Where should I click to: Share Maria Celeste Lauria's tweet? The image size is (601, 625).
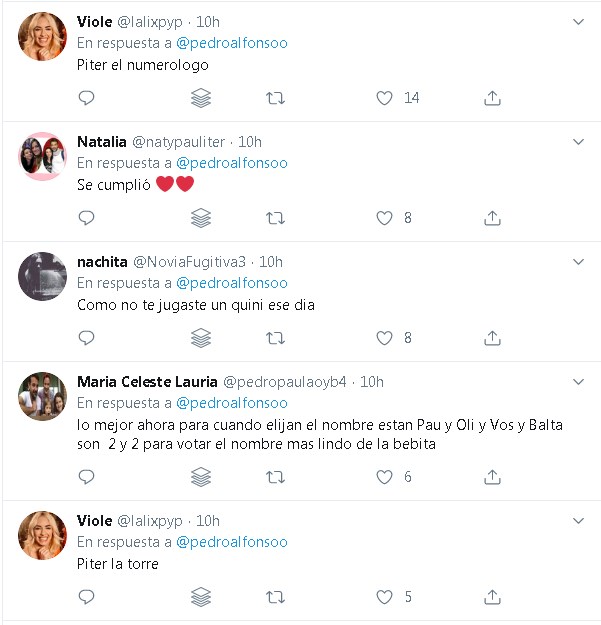[492, 477]
